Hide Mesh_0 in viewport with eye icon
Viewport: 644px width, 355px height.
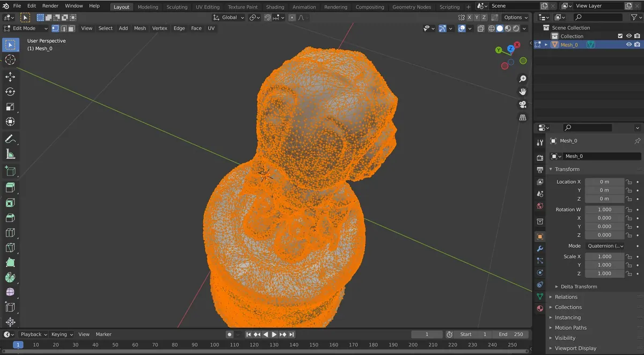pos(629,45)
